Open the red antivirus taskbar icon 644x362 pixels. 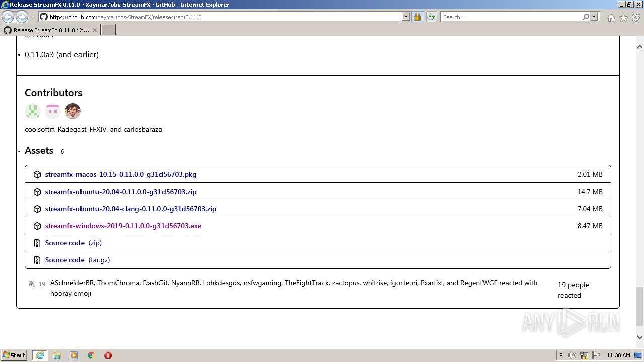pyautogui.click(x=108, y=355)
